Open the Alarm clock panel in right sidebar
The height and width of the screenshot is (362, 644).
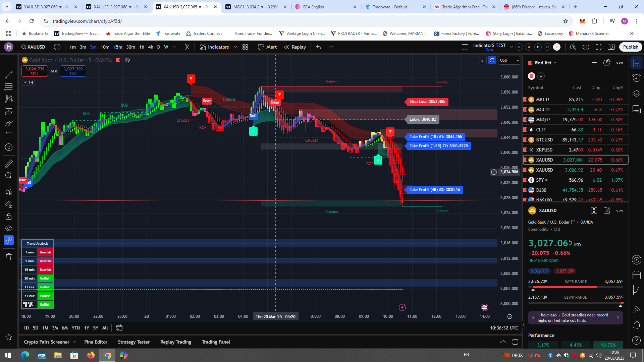click(636, 78)
